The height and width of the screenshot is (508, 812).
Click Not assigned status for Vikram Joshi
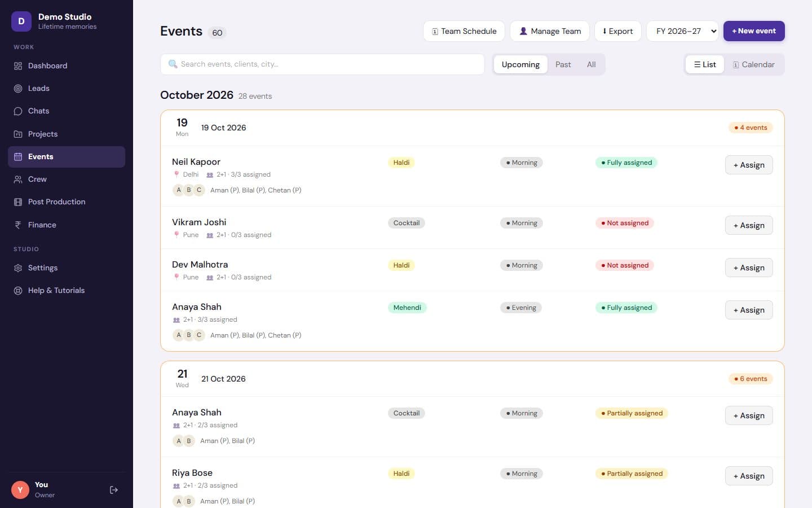[x=625, y=223]
